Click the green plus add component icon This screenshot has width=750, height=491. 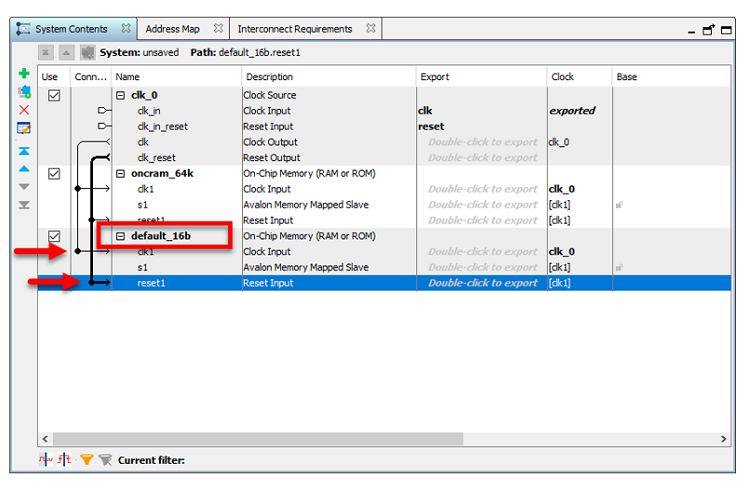pyautogui.click(x=24, y=73)
